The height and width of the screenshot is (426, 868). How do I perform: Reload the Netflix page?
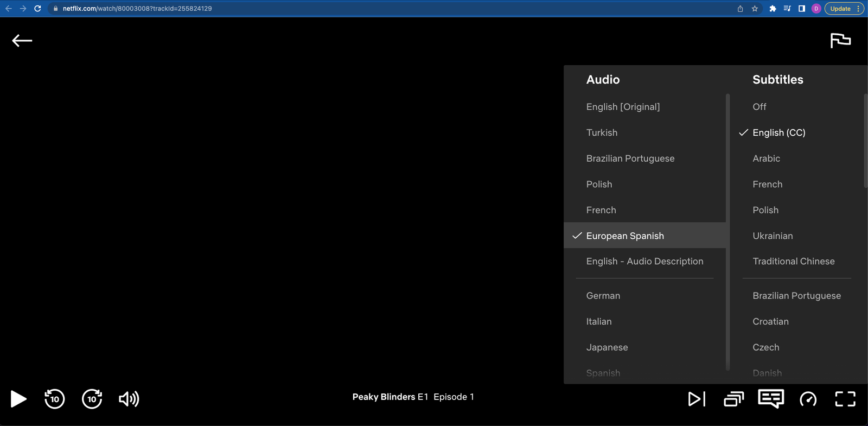pos(37,9)
